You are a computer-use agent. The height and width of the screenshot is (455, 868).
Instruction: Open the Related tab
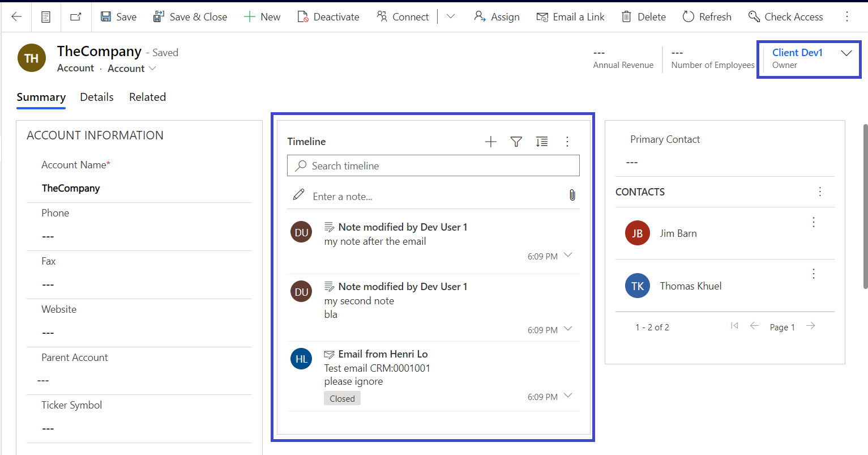tap(147, 97)
